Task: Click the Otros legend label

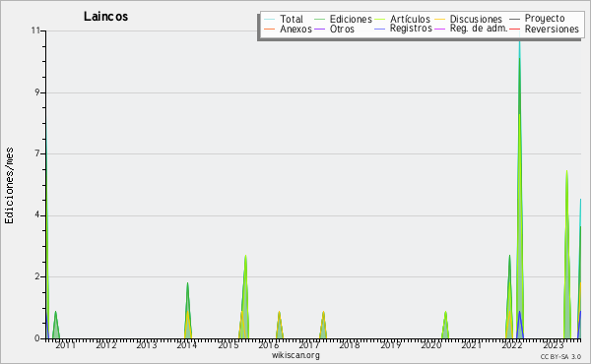Action: pos(342,29)
